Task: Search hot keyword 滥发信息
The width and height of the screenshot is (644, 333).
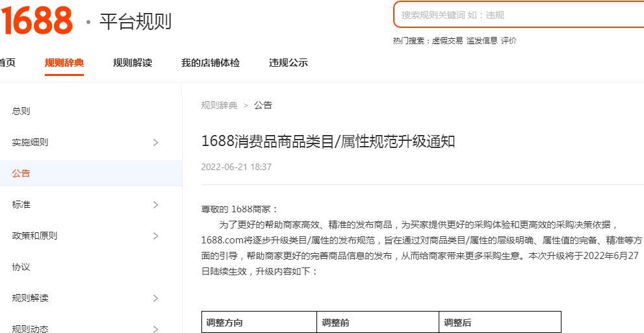Action: (482, 41)
